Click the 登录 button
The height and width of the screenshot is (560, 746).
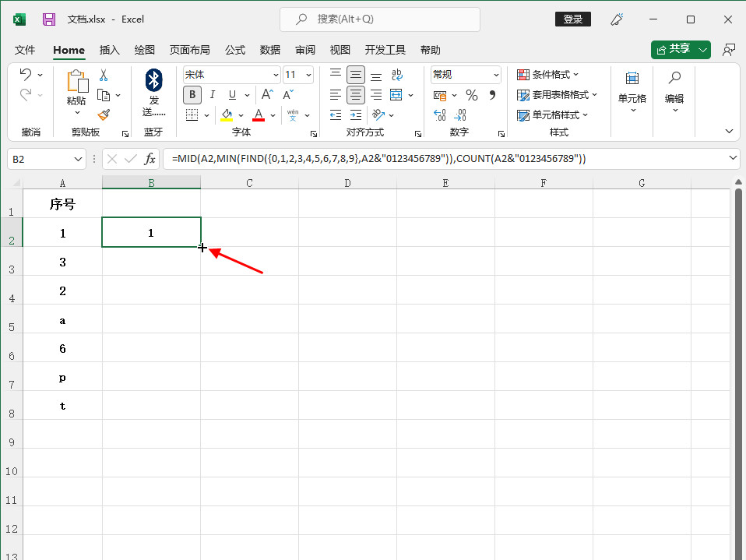[x=573, y=19]
